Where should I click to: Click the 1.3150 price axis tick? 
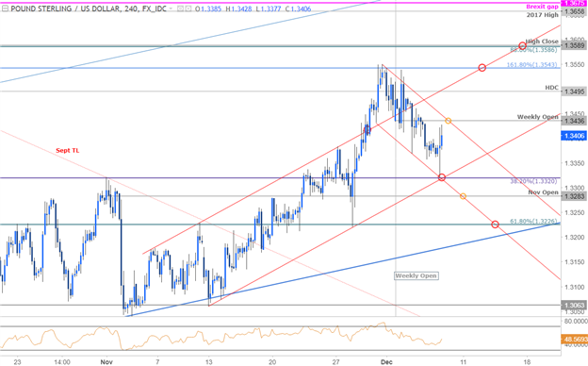pyautogui.click(x=575, y=262)
